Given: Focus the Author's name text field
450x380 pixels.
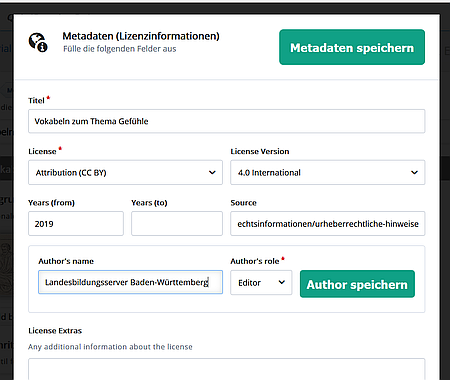Looking at the screenshot, I should pos(130,282).
